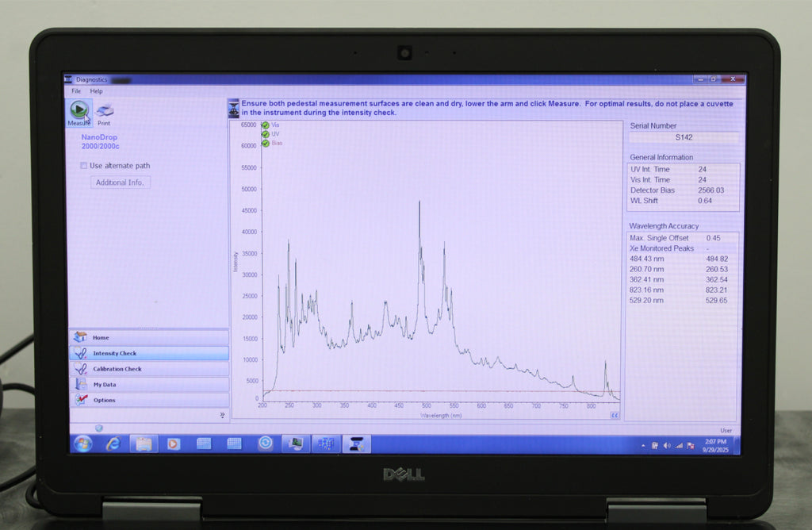The width and height of the screenshot is (812, 530).
Task: Open the My Data icon
Action: click(80, 385)
